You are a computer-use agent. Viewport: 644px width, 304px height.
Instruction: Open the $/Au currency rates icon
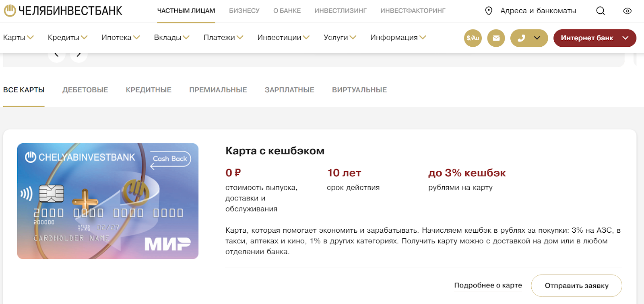pyautogui.click(x=473, y=38)
